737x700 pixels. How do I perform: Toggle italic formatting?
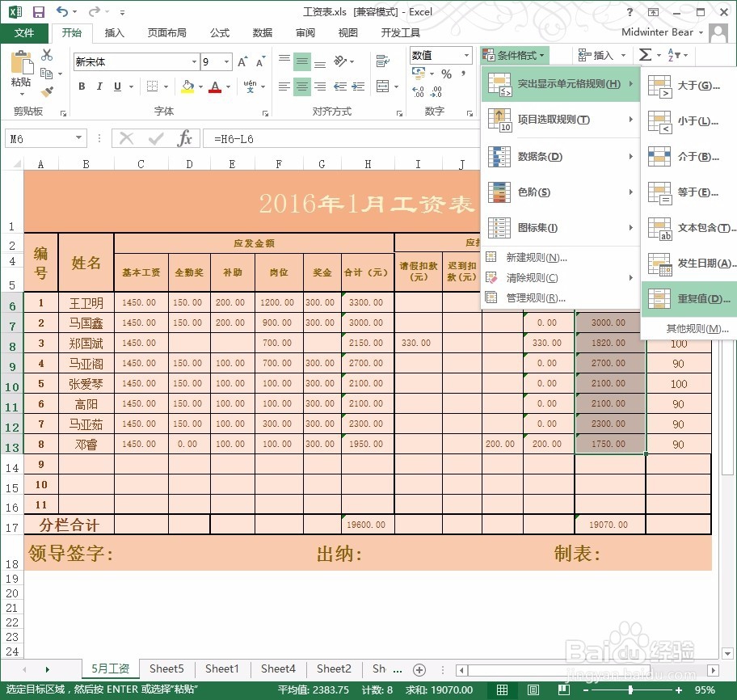(99, 86)
